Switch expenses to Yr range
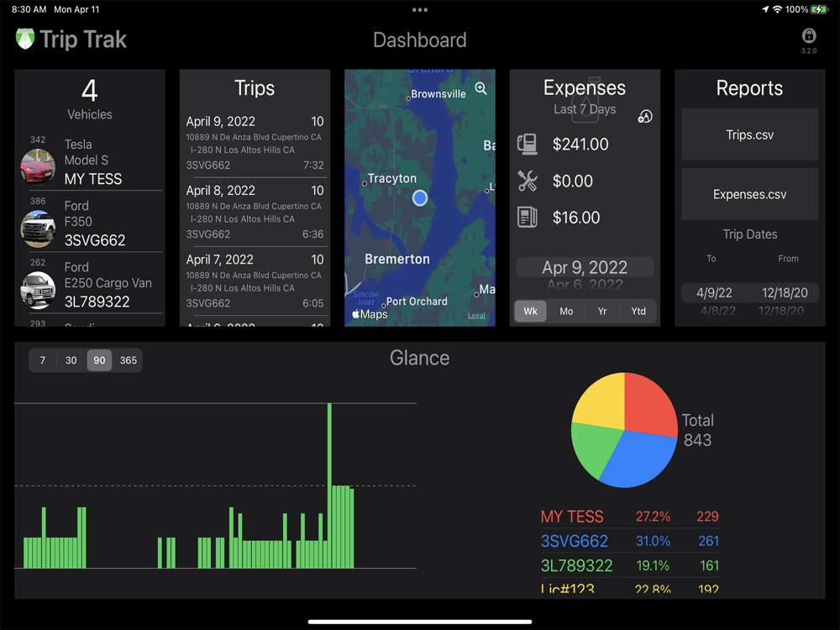This screenshot has height=630, width=840. tap(602, 312)
